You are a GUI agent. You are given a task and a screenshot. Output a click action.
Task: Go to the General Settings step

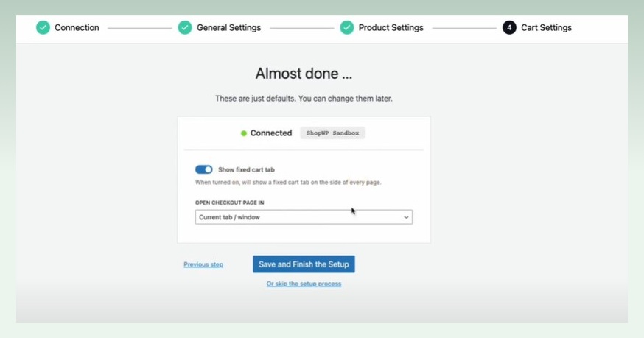tap(228, 27)
